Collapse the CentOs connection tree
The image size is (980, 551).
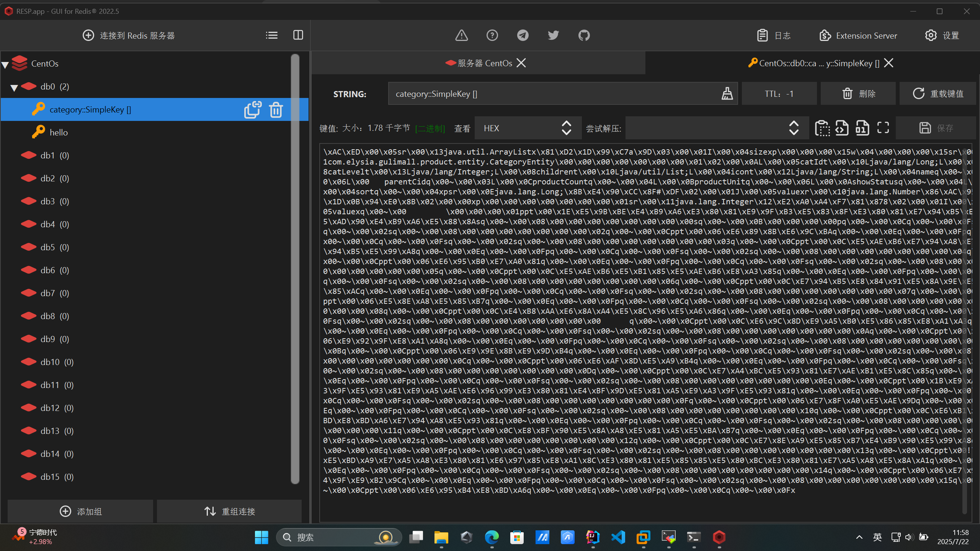pos(5,64)
